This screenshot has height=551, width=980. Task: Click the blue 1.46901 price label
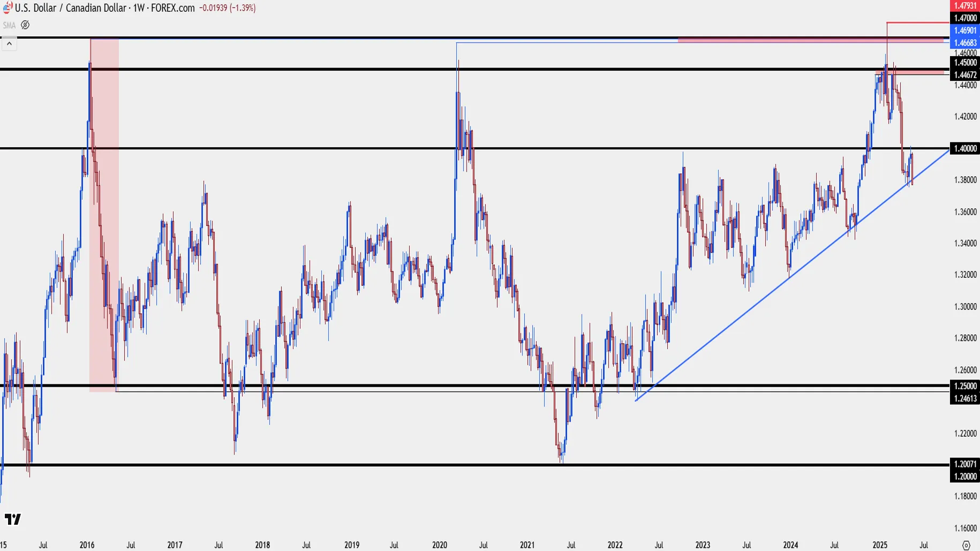point(965,31)
